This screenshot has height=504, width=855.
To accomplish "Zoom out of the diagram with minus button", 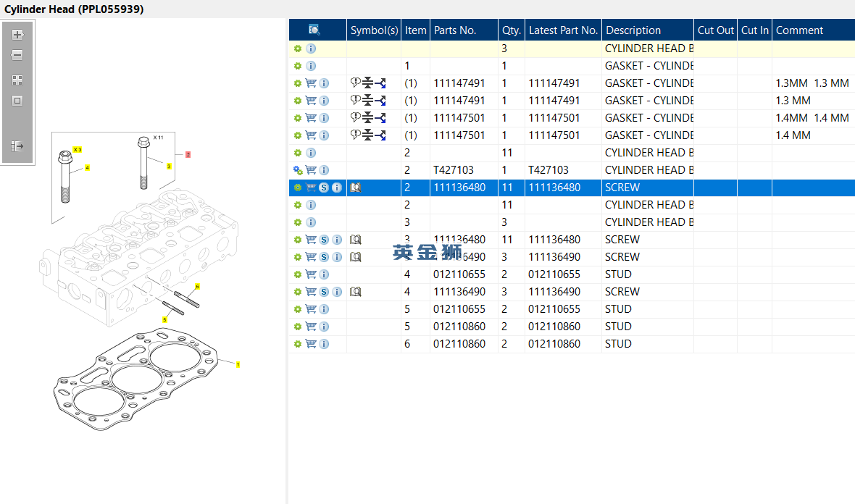I will 17,55.
